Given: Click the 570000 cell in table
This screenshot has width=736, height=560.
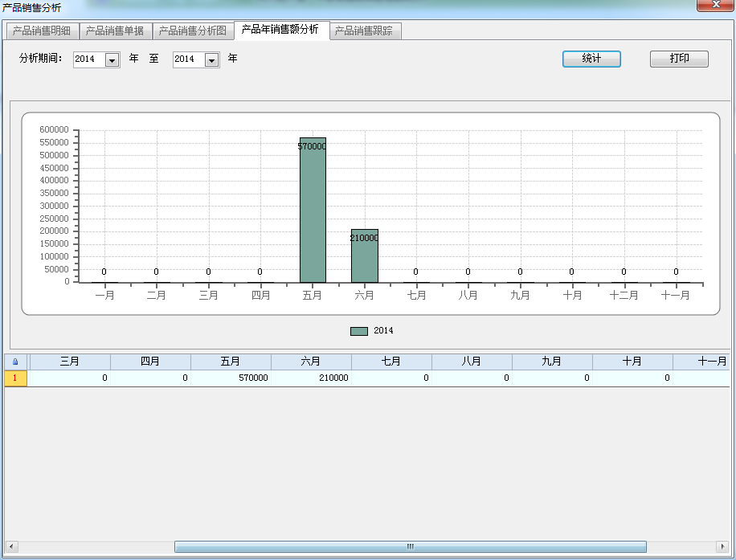Looking at the screenshot, I should tap(230, 378).
